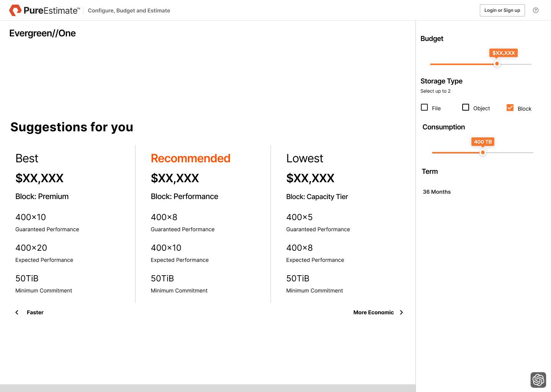Click the $XX,XXX budget value label
The height and width of the screenshot is (392, 551).
[x=504, y=53]
